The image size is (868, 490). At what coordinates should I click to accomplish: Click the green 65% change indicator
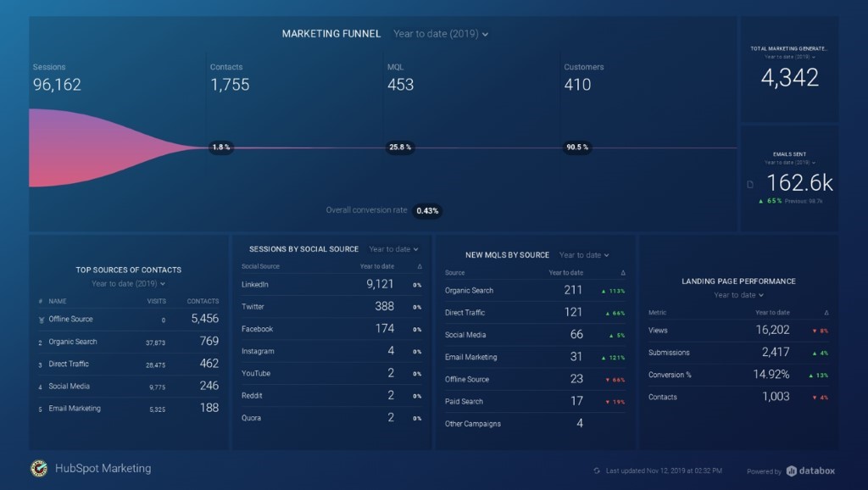click(770, 201)
